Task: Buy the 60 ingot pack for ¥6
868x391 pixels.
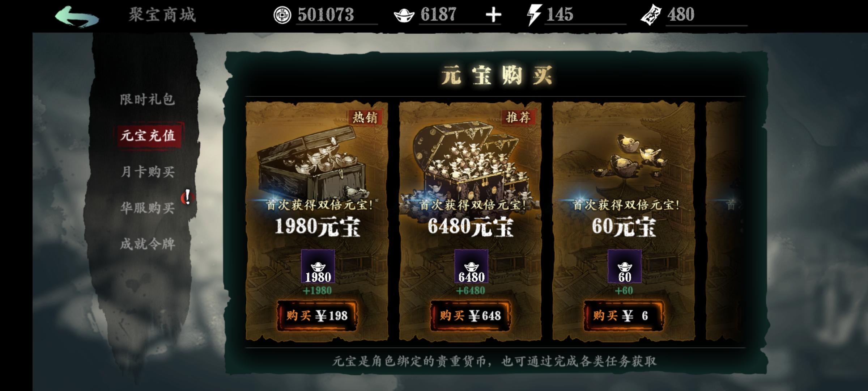Action: click(x=624, y=316)
